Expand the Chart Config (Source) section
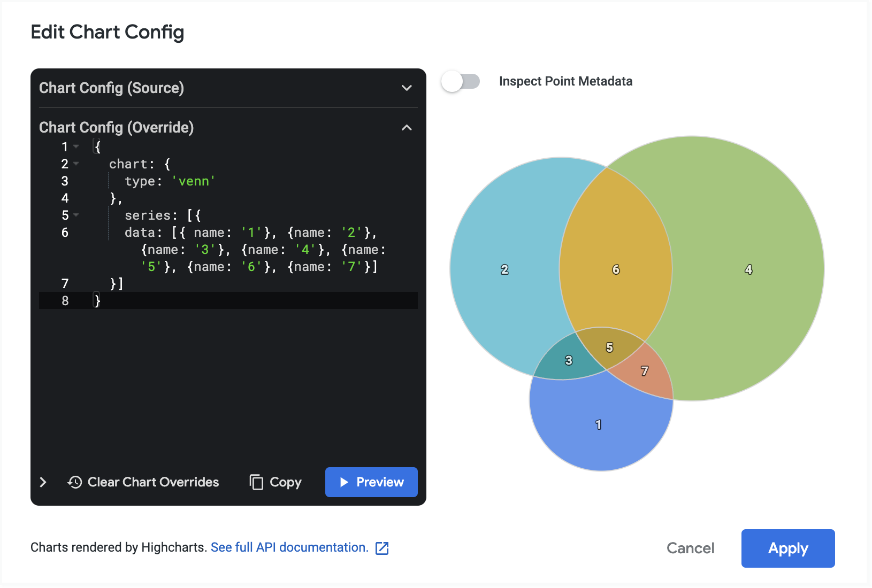The width and height of the screenshot is (872, 588). [x=407, y=88]
